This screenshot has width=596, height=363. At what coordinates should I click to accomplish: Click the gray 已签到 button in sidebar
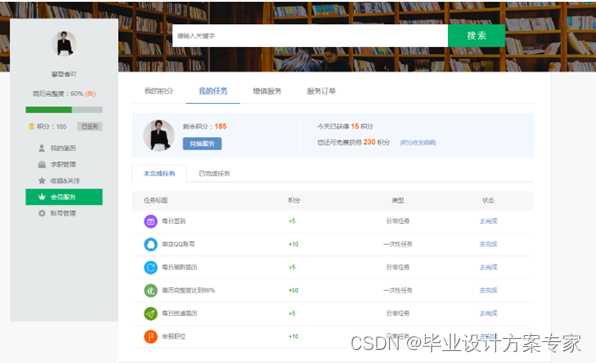coord(90,126)
